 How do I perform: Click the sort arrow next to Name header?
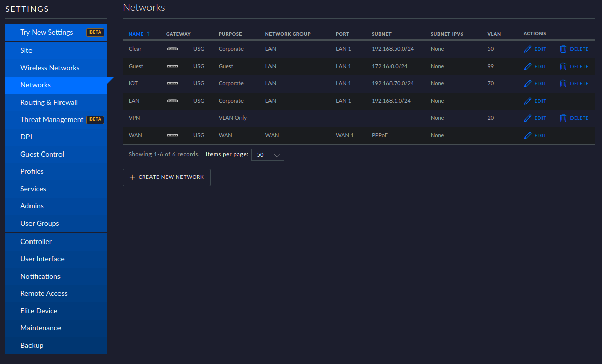point(148,34)
